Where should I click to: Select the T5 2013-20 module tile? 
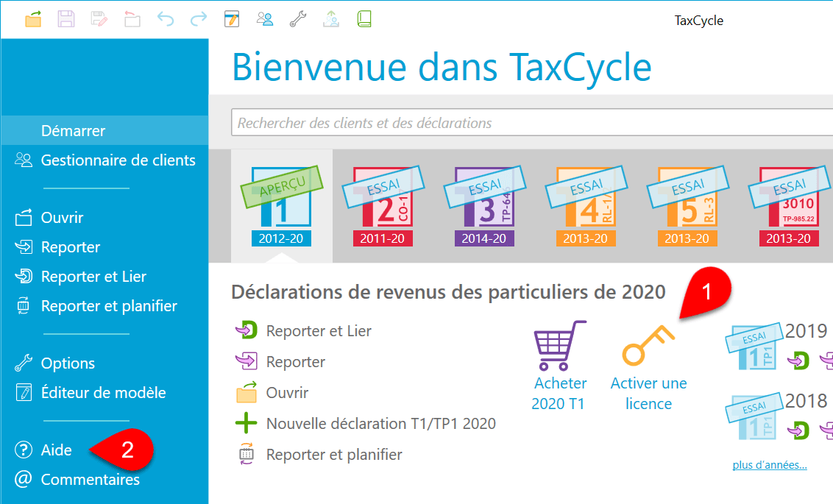click(x=687, y=206)
